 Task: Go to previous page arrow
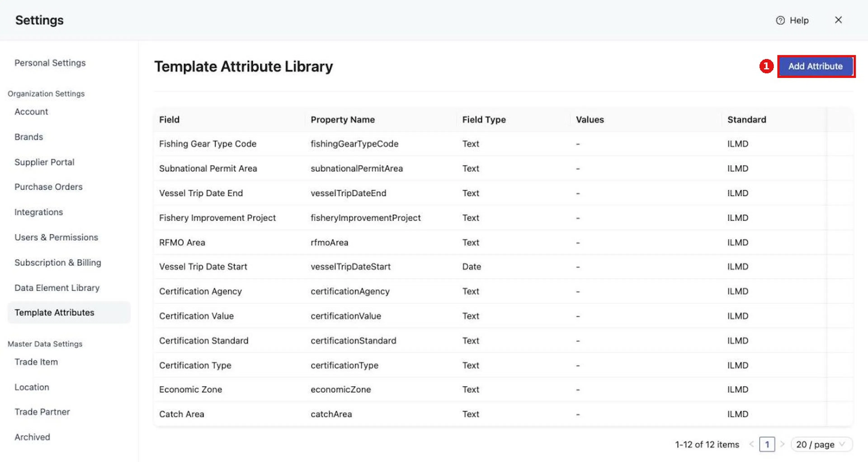click(751, 444)
